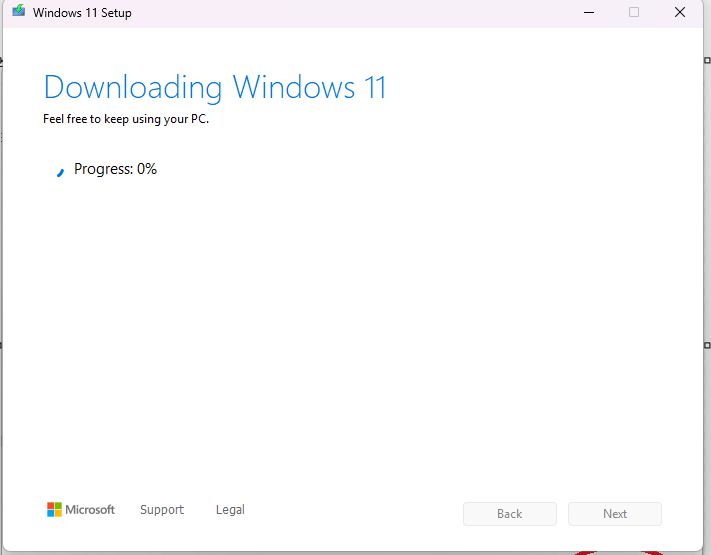Click the Microsoft wordmark text
Screen dimensions: 711x555
[x=90, y=510]
